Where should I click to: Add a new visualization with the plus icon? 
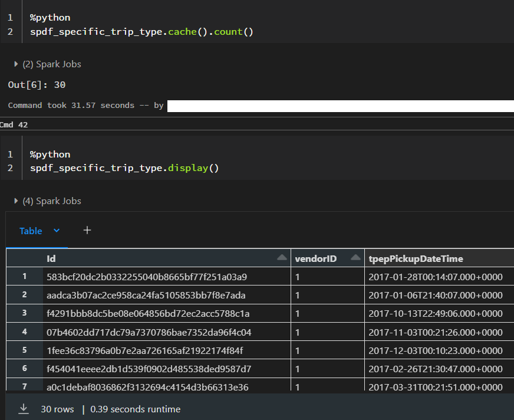[x=87, y=230]
